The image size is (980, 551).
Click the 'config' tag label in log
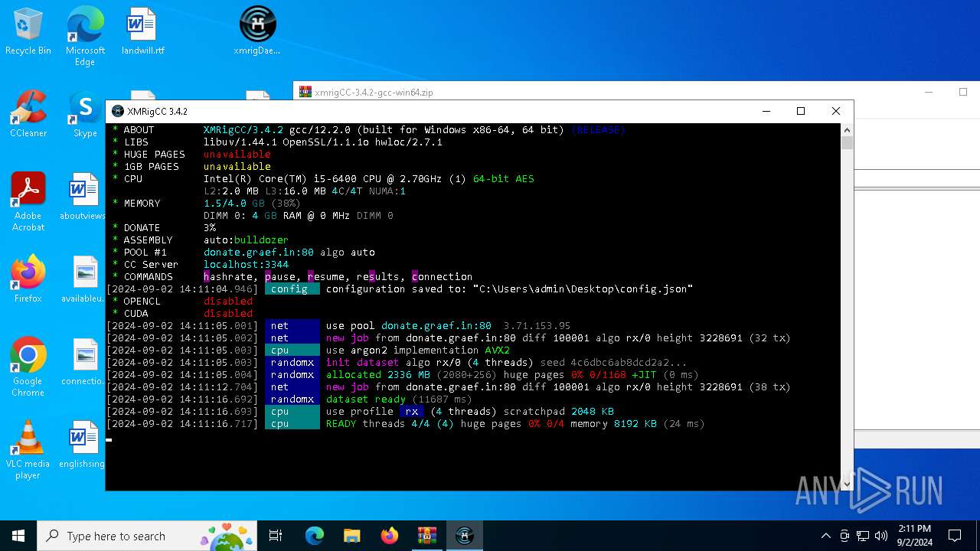point(292,289)
